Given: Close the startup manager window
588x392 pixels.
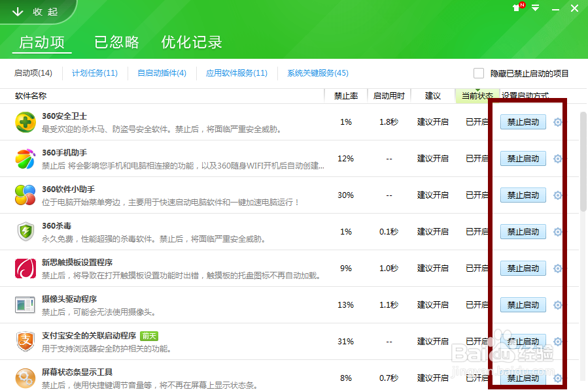Looking at the screenshot, I should click(574, 8).
